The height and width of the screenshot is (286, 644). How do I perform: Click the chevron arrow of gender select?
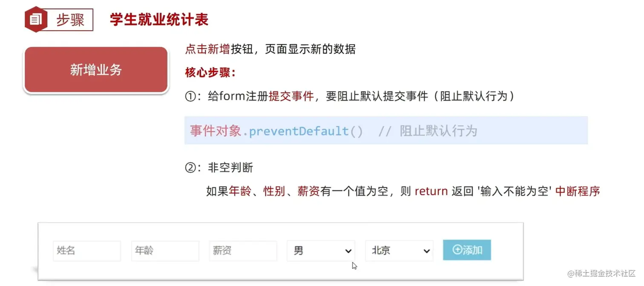tap(348, 251)
